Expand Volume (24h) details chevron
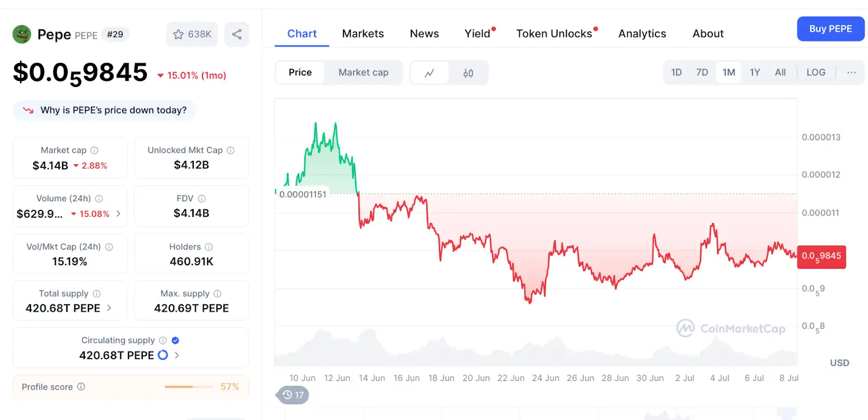 [x=118, y=214]
